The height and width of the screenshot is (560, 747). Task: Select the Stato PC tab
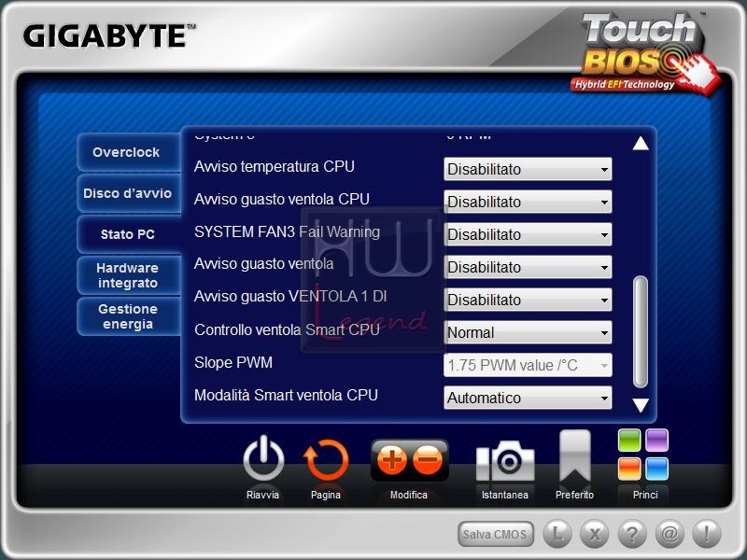(x=128, y=234)
